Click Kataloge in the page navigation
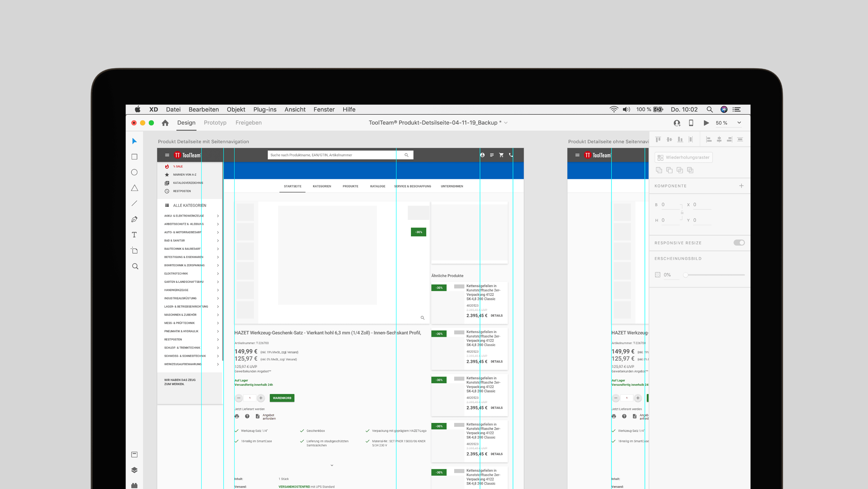Screen dimensions: 868x489 tap(378, 186)
